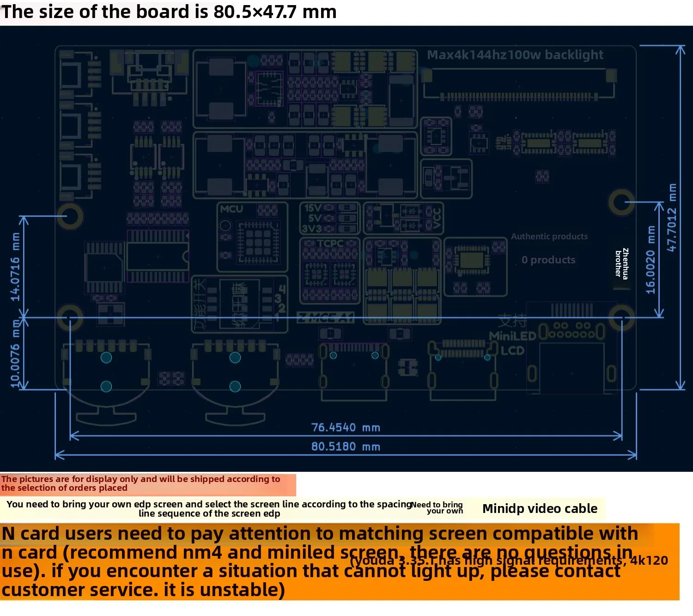Click the red pictures-for-display-only notice
Viewport: 693px width, 616px height.
pyautogui.click(x=141, y=483)
